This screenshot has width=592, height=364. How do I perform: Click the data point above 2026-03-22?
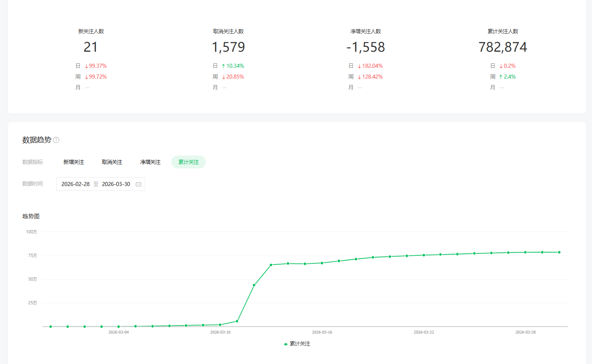tap(424, 255)
